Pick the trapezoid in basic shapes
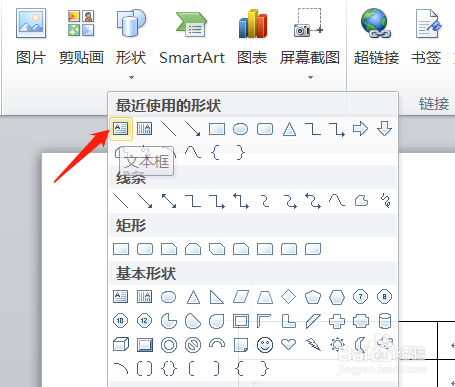 [x=265, y=297]
